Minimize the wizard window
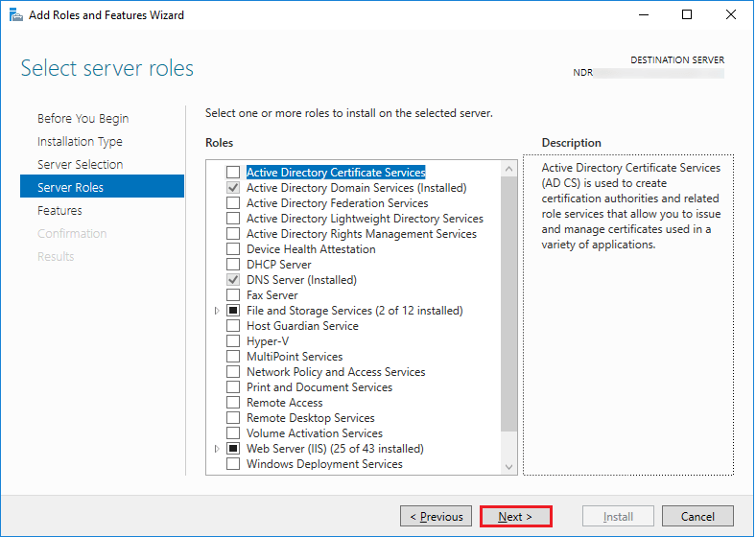756x537 pixels. pyautogui.click(x=644, y=15)
